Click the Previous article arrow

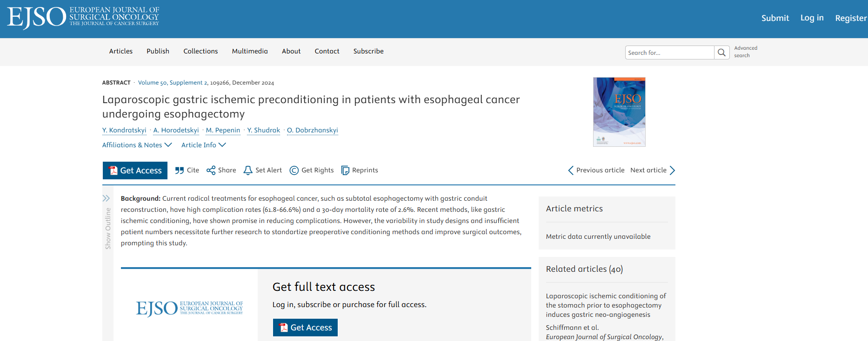tap(571, 170)
